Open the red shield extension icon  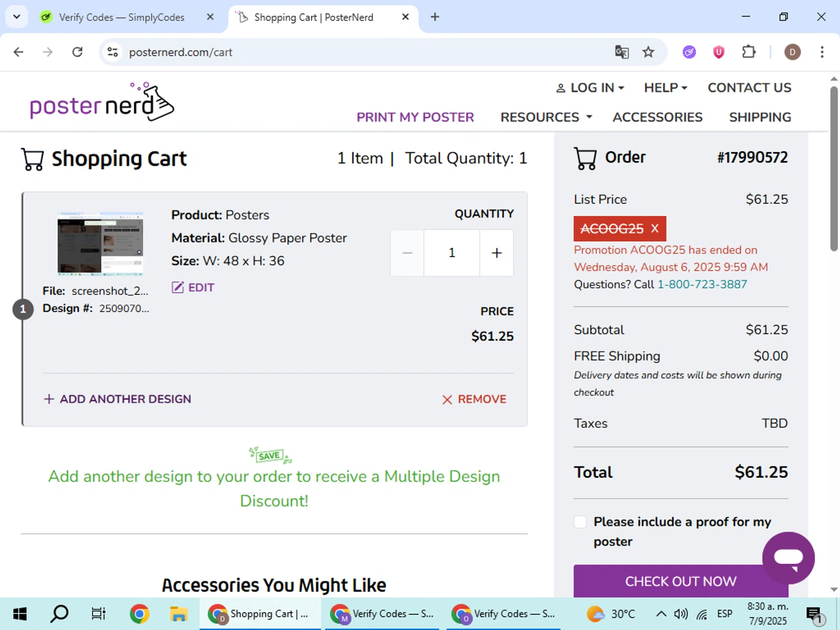coord(718,52)
